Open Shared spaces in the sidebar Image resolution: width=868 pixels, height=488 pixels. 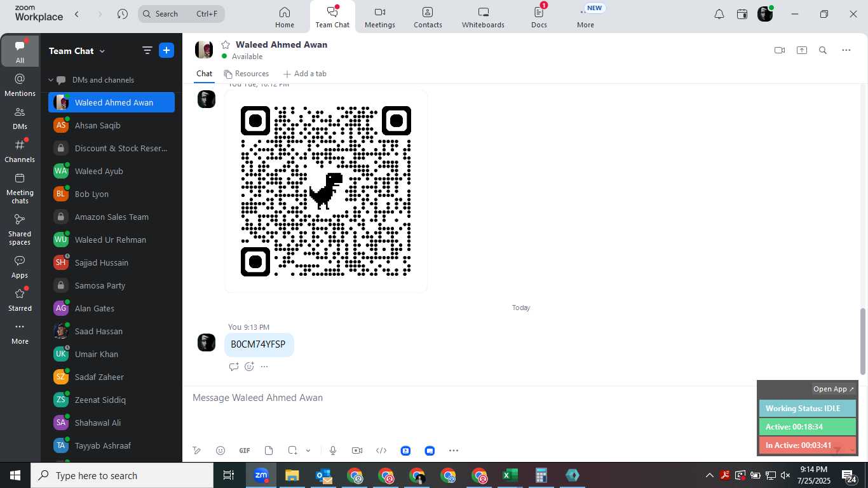(20, 229)
